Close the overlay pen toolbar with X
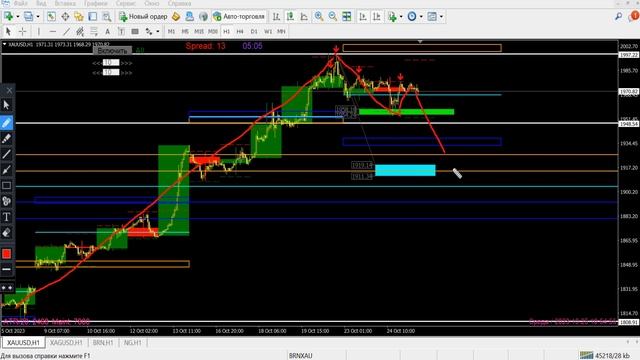 pyautogui.click(x=9, y=90)
